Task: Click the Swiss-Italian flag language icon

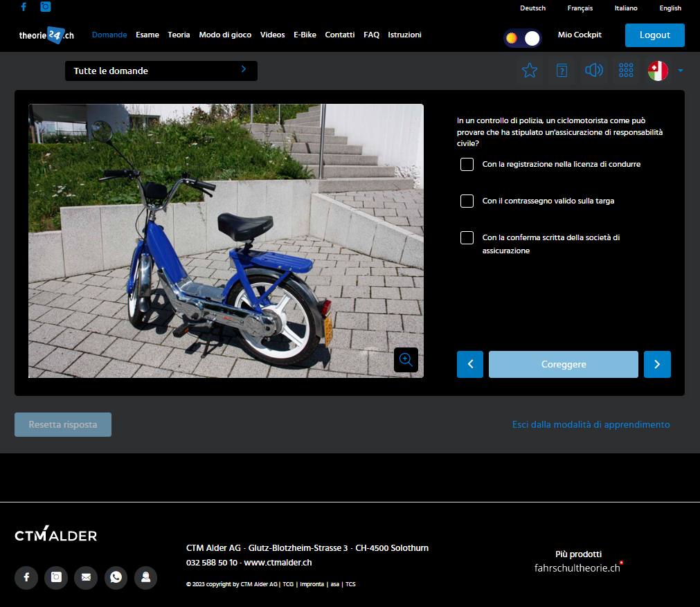Action: [x=658, y=71]
